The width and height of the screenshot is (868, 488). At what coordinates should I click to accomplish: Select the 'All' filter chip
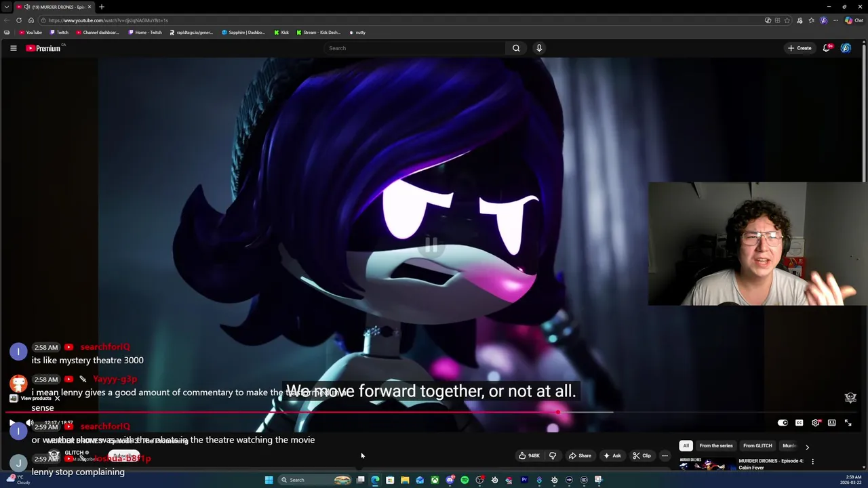(x=686, y=446)
